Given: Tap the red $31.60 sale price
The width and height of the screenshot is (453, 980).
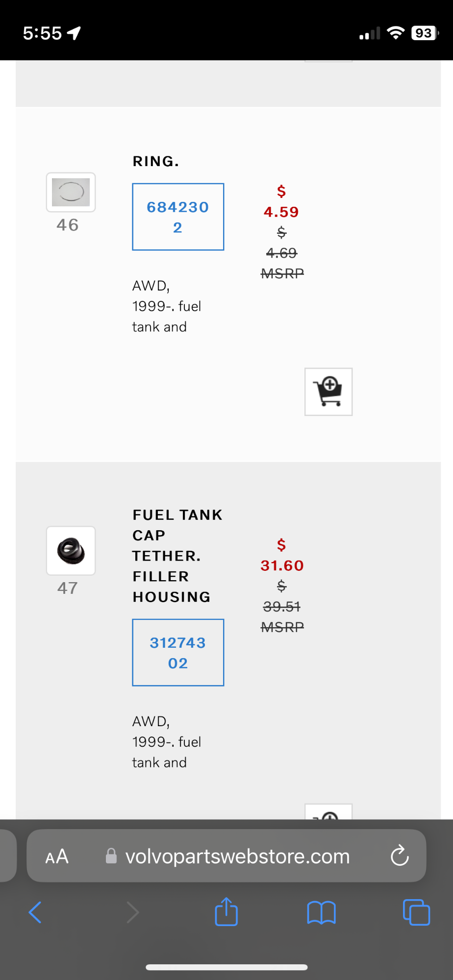Looking at the screenshot, I should (282, 565).
